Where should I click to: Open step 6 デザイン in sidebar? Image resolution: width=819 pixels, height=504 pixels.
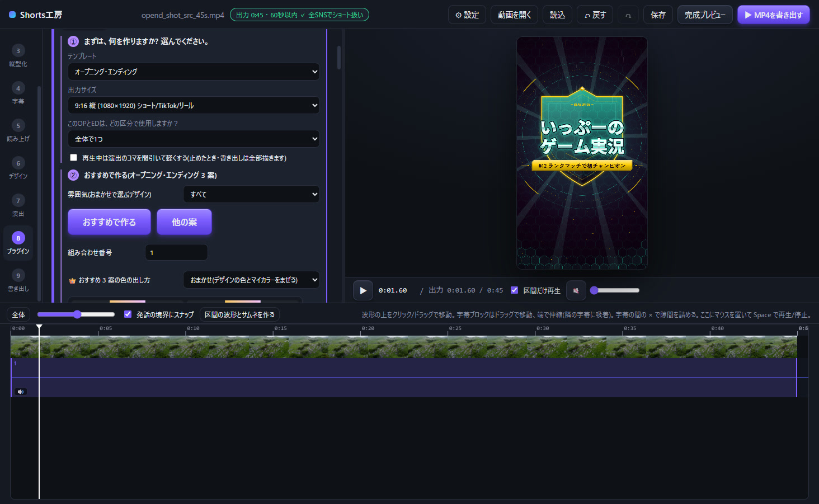click(18, 168)
